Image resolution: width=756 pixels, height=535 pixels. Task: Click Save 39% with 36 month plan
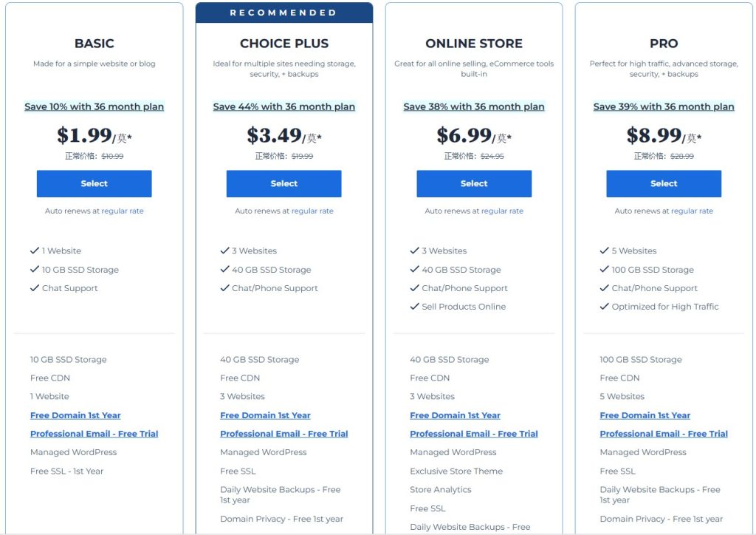664,107
